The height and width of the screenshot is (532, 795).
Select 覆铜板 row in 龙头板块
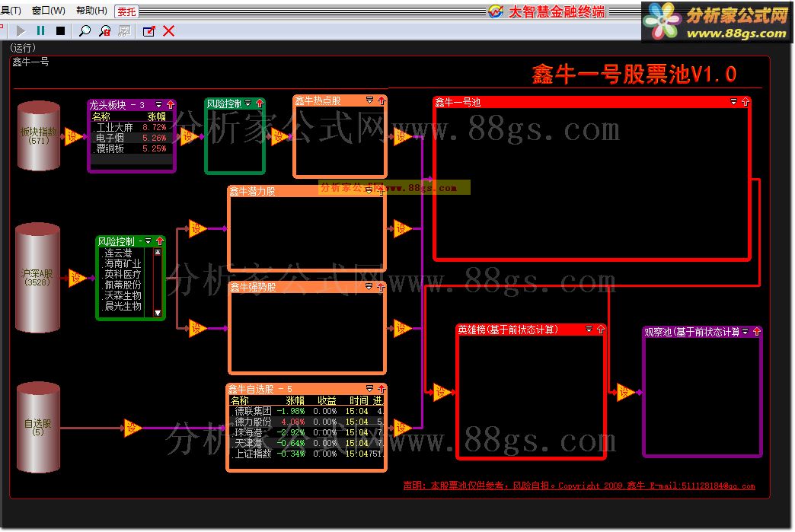coord(131,148)
